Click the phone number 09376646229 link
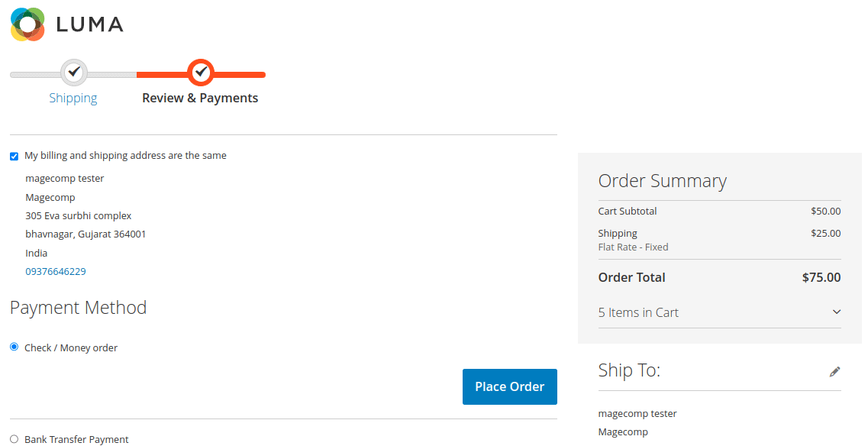Screen dimensions: 868x446 pyautogui.click(x=56, y=271)
